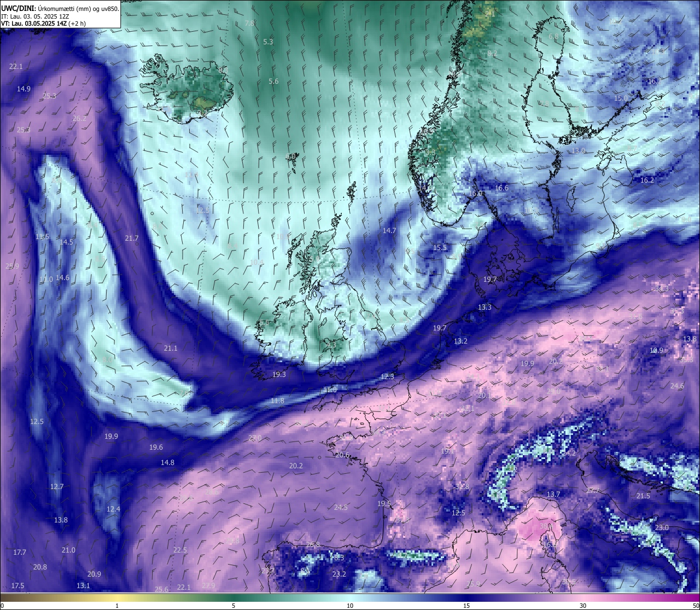Click the 13.2 value label
700x610 pixels.
coord(460,341)
